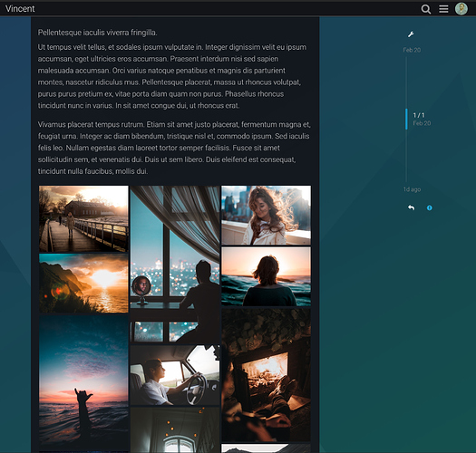
Task: Jump to 1d ago timeline end
Action: [x=412, y=189]
